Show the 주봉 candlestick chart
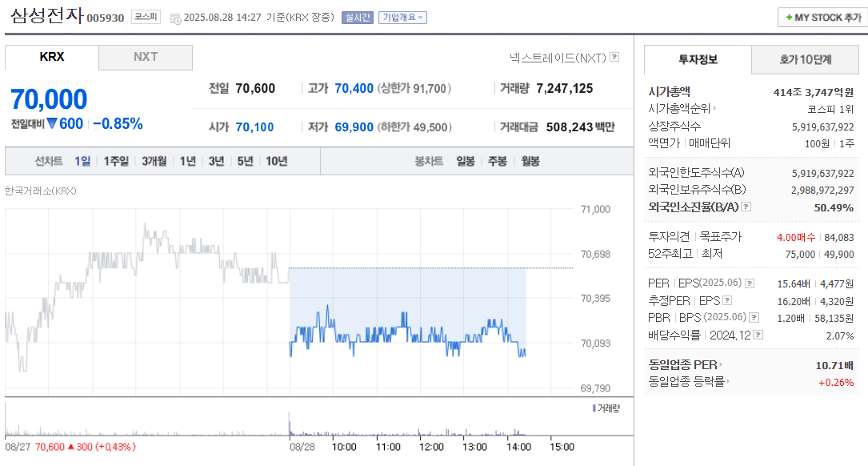 pyautogui.click(x=498, y=161)
